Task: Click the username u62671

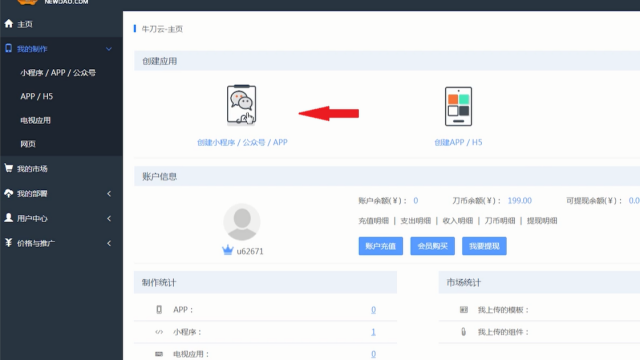Action: (250, 251)
